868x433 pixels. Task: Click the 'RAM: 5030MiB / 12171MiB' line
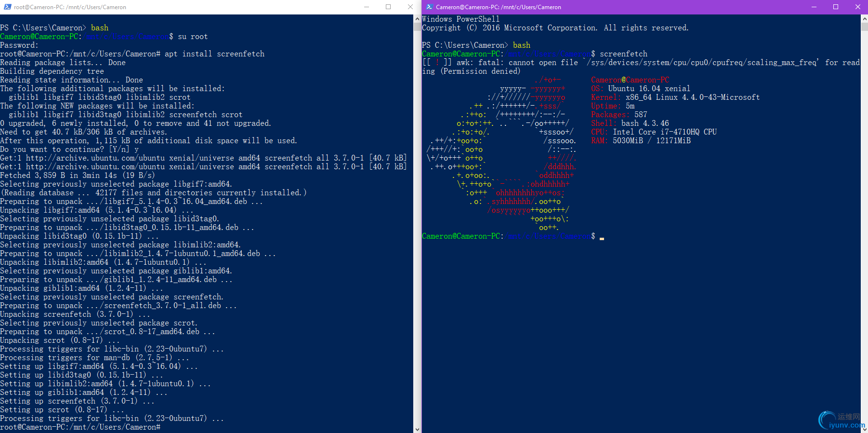click(641, 141)
